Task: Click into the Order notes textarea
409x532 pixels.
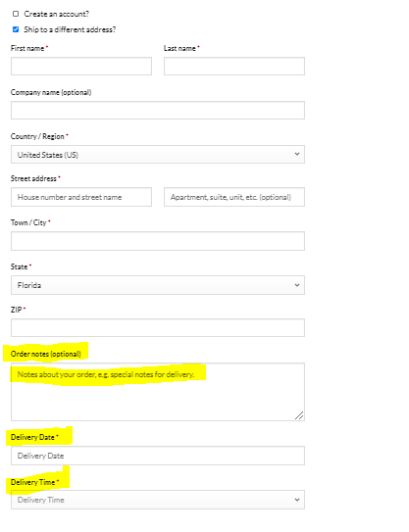Action: click(158, 392)
